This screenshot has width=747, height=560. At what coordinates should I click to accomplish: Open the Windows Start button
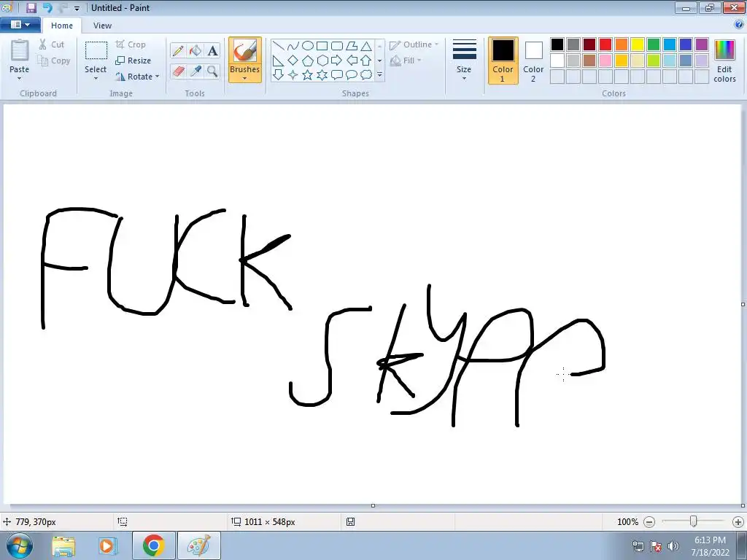coord(20,545)
